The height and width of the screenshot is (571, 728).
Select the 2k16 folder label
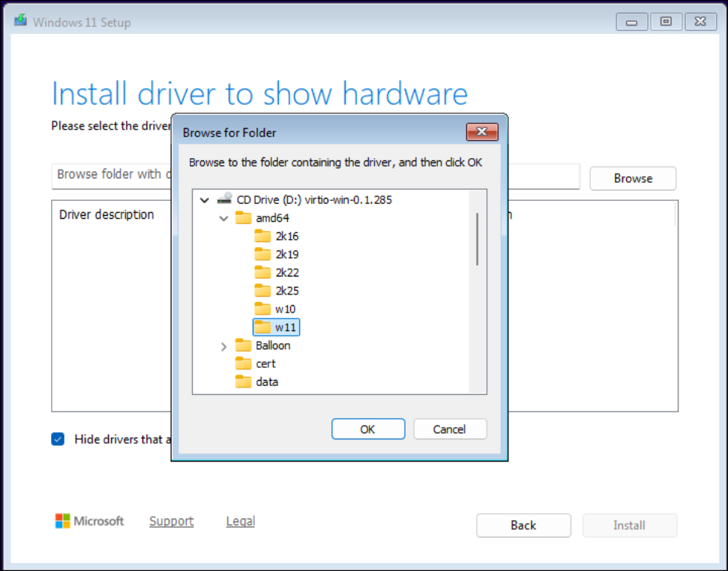tap(287, 236)
